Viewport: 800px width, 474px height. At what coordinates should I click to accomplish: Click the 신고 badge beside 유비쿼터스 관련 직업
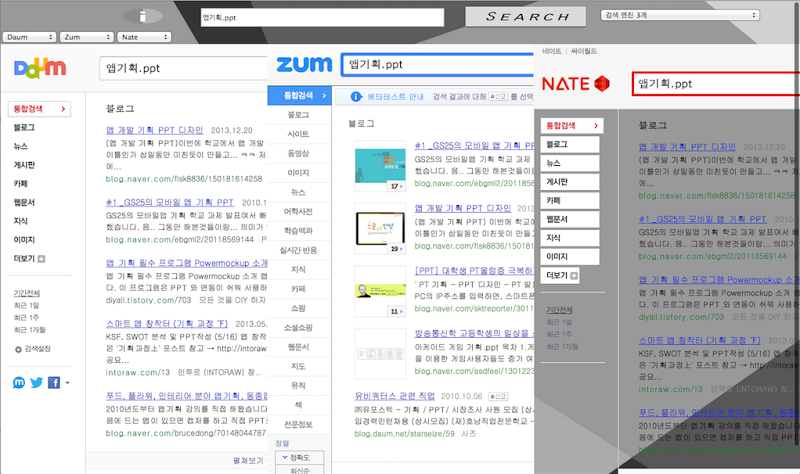tap(498, 396)
